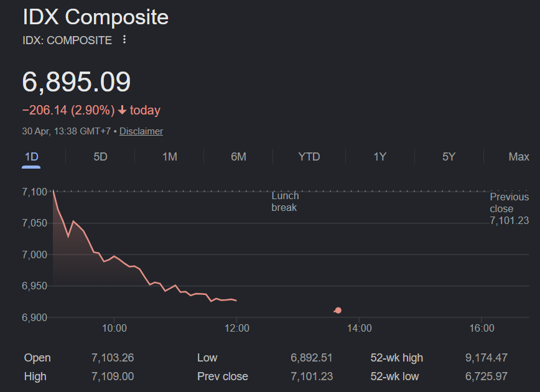This screenshot has width=540, height=392.
Task: Click the 14:00 time axis label
Action: coord(359,329)
